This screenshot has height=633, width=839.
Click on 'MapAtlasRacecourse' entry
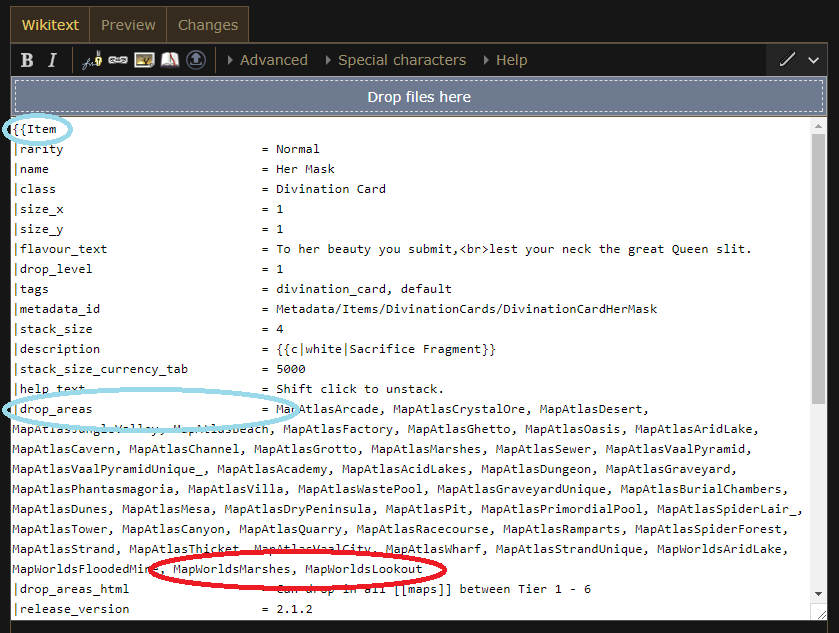pyautogui.click(x=422, y=529)
